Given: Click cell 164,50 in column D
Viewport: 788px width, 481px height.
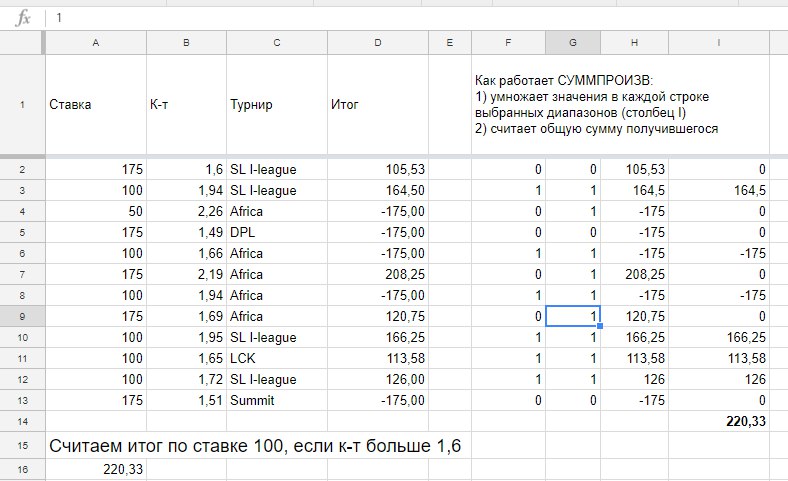Looking at the screenshot, I should coord(378,190).
